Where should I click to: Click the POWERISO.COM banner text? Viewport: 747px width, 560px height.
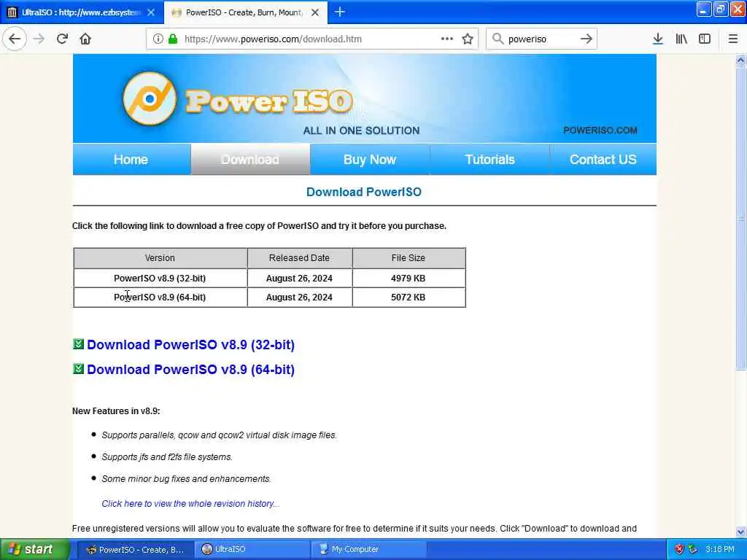[600, 131]
